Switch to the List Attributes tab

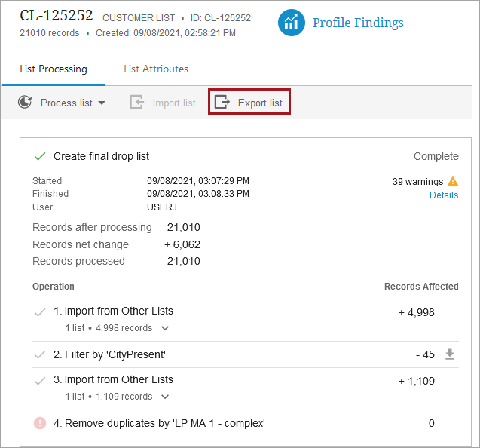click(156, 69)
